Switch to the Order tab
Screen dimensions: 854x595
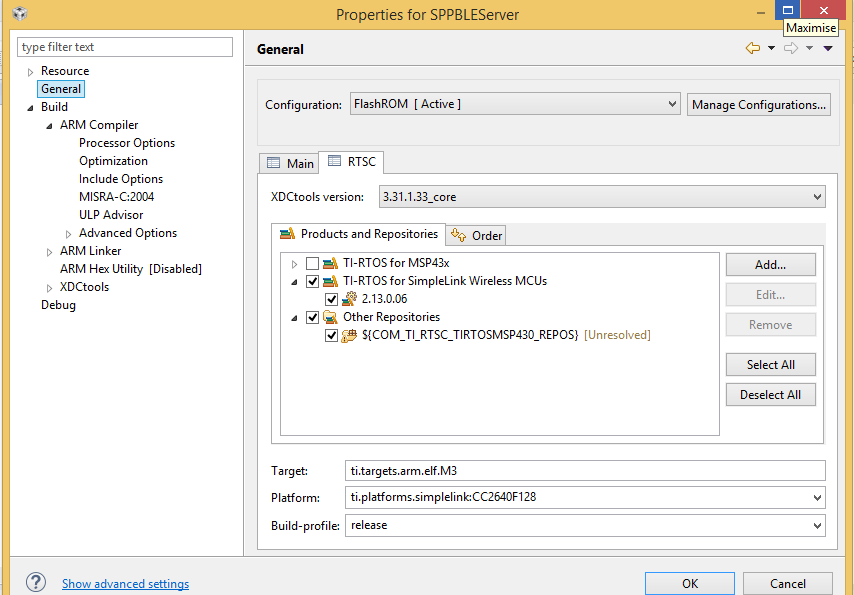tap(476, 235)
